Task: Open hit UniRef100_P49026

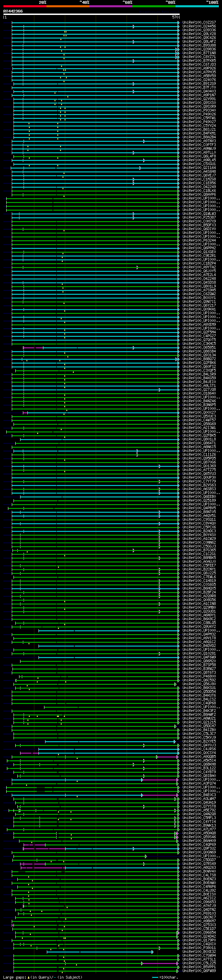Action: coord(199,114)
